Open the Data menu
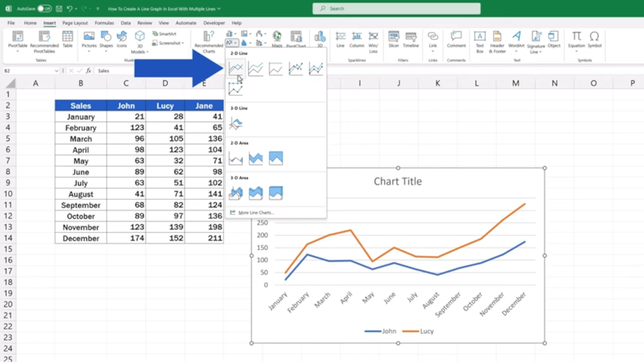The image size is (644, 362). click(x=125, y=23)
